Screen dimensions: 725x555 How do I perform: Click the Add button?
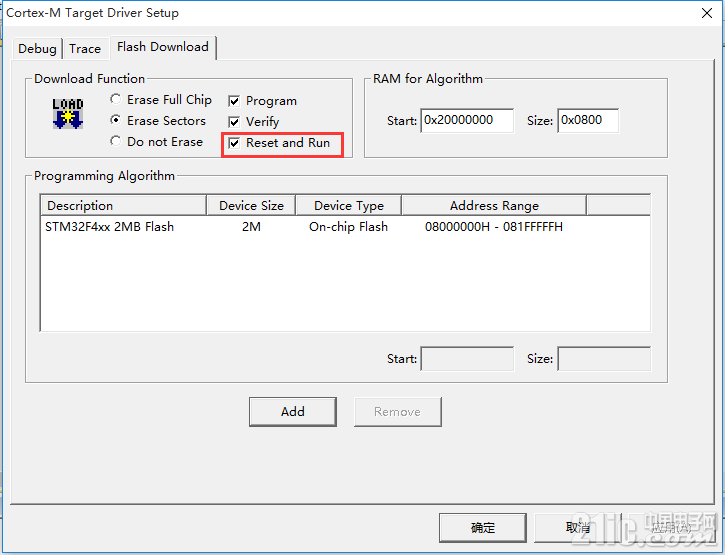(x=293, y=412)
